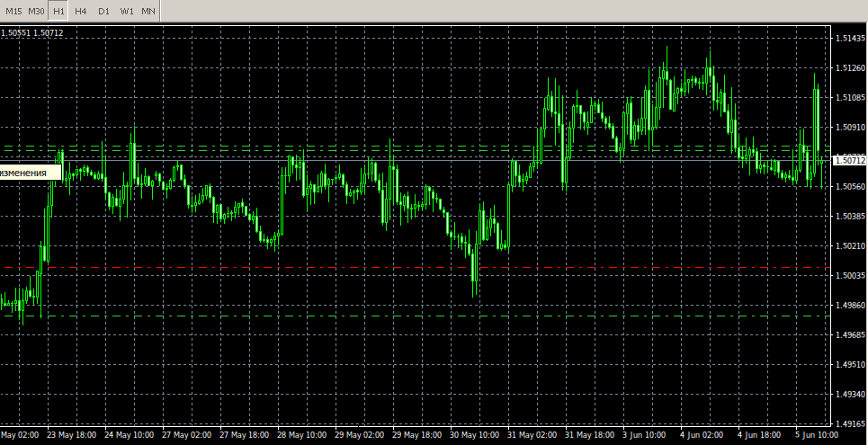Screen dimensions: 868x445
Task: Click time axis label '29 May 18:00'
Action: point(417,435)
